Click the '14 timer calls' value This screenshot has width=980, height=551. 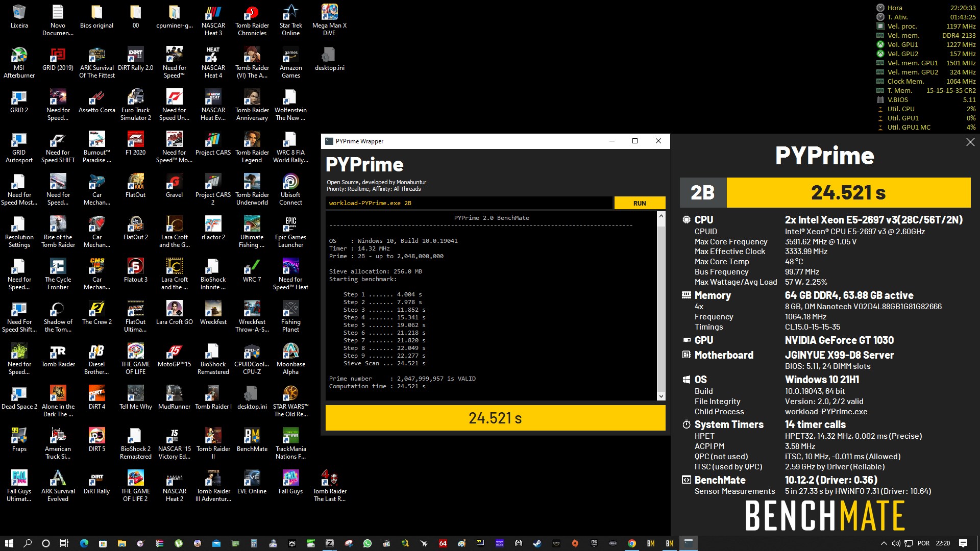(x=815, y=424)
